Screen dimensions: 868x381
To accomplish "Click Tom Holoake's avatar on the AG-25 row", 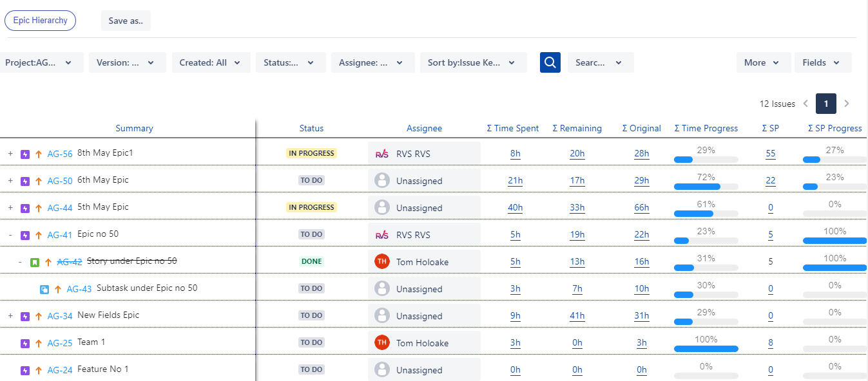I will click(x=382, y=342).
